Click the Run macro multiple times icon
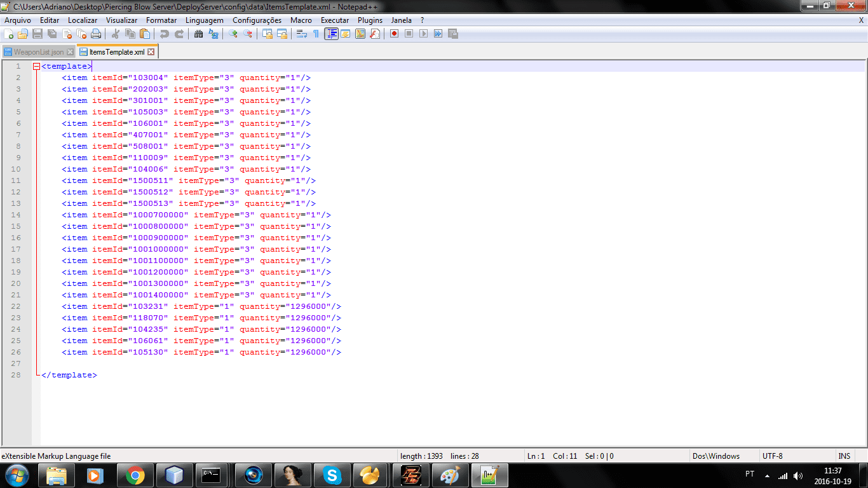Image resolution: width=868 pixels, height=488 pixels. tap(438, 34)
